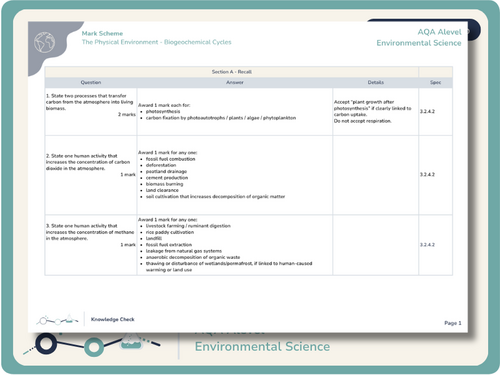This screenshot has width=500, height=375.
Task: Click the 'Knowledge Check' footer label
Action: click(113, 319)
